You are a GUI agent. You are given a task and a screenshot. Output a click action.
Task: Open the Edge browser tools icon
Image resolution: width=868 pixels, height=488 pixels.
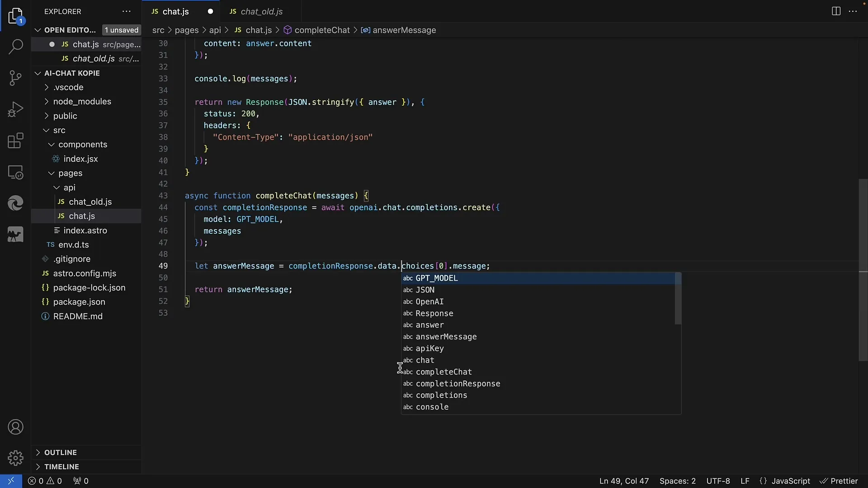pyautogui.click(x=15, y=203)
